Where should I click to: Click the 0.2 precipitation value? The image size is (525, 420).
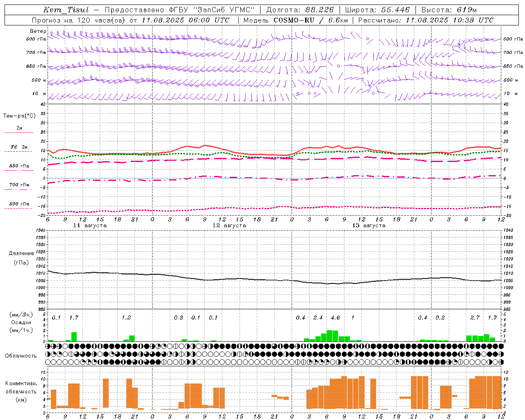coord(440,317)
